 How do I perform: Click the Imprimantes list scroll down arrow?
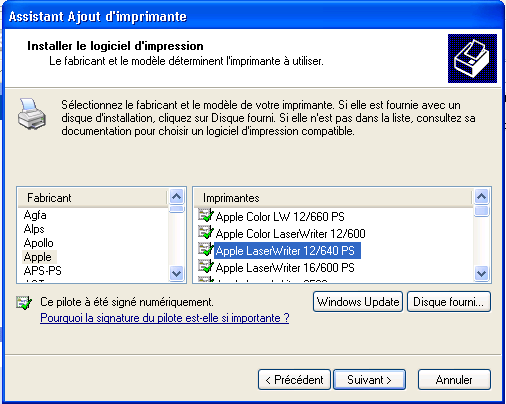pyautogui.click(x=482, y=274)
